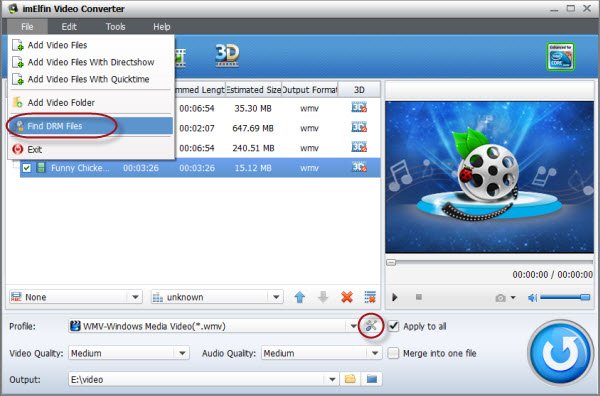
Task: Click the E:\video output path field
Action: tap(197, 380)
